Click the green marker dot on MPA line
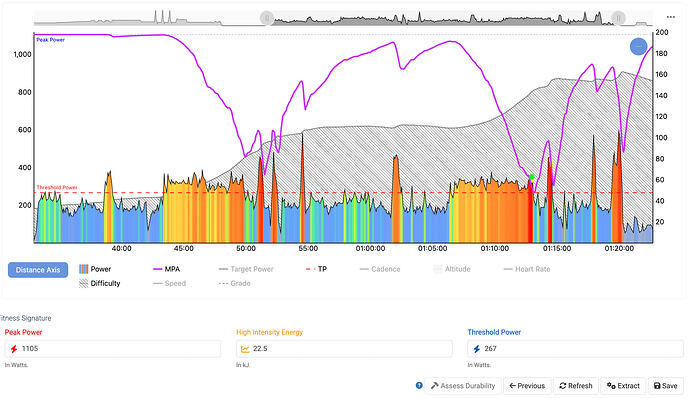The width and height of the screenshot is (690, 398). tap(532, 177)
